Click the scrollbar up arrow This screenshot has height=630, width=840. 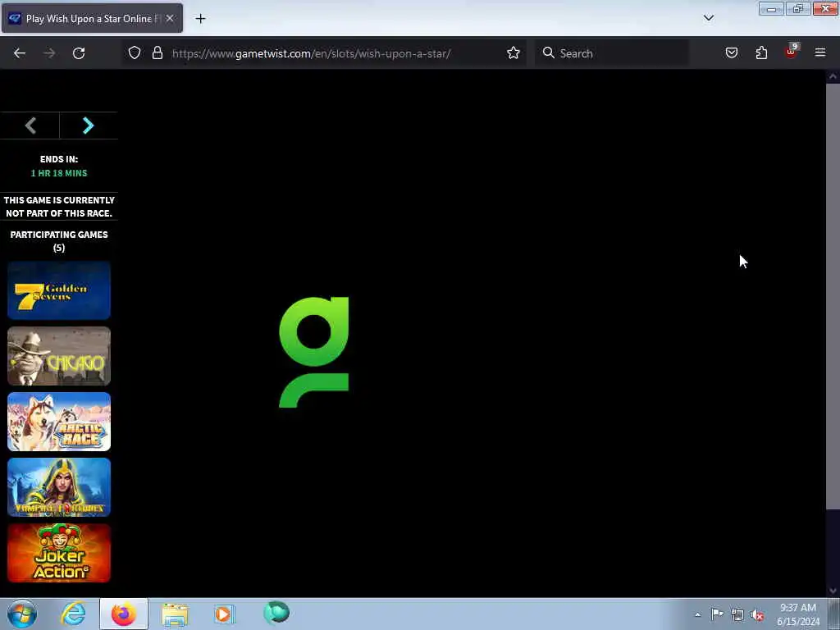point(833,76)
